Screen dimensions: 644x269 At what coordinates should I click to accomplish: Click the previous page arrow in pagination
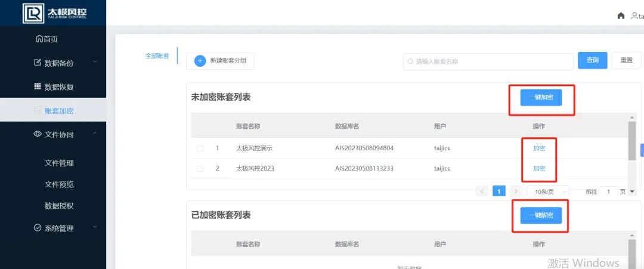click(x=482, y=191)
